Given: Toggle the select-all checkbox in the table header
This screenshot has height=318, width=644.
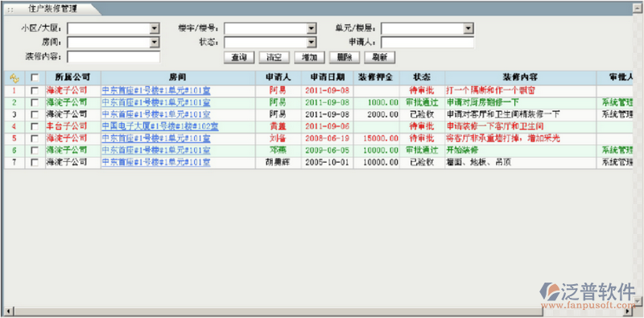Looking at the screenshot, I should pos(35,77).
